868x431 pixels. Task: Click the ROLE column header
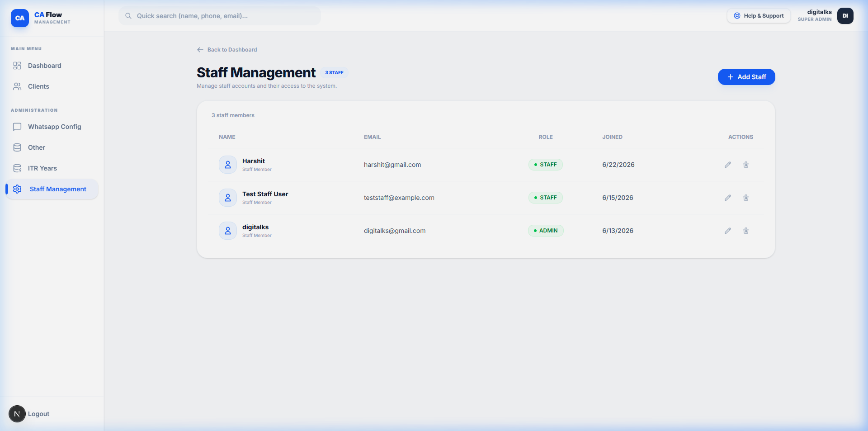pos(546,137)
